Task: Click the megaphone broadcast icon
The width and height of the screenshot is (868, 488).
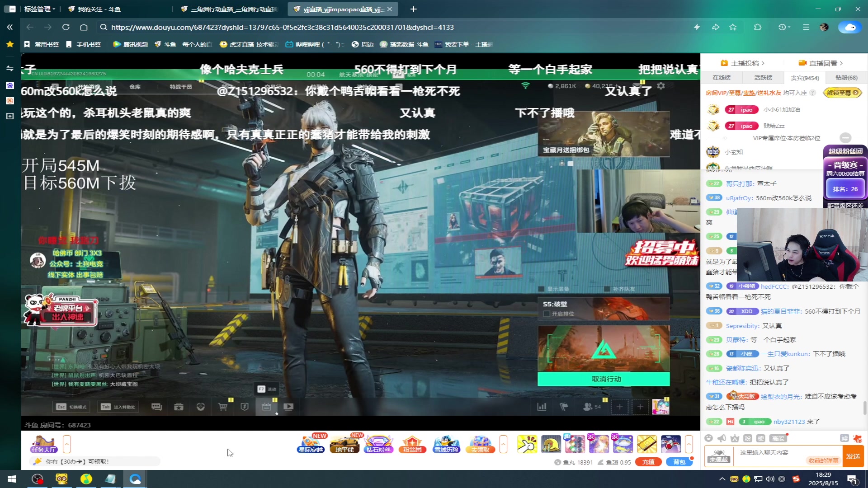Action: 722,438
